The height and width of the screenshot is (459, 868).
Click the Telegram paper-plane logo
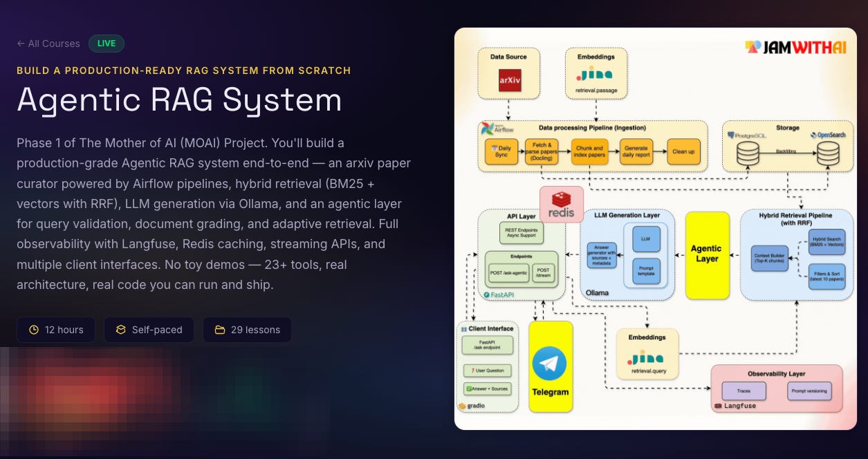(x=550, y=364)
